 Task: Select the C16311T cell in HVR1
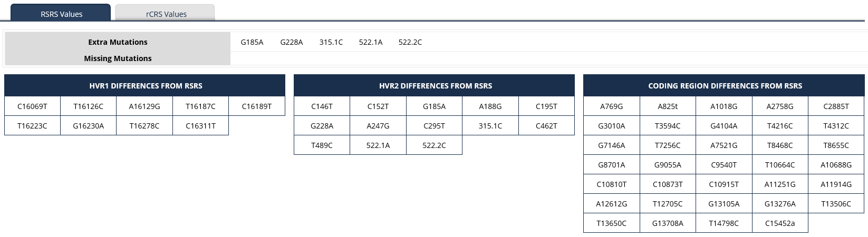tap(200, 126)
